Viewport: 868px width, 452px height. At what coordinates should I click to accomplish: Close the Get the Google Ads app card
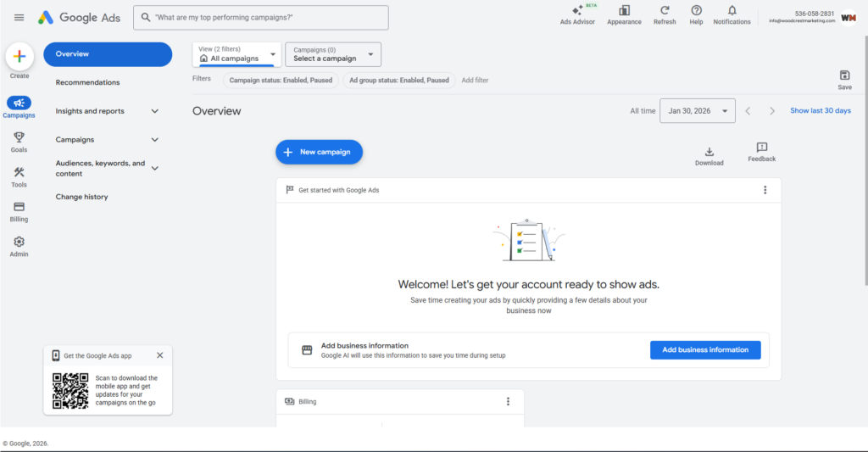tap(160, 355)
